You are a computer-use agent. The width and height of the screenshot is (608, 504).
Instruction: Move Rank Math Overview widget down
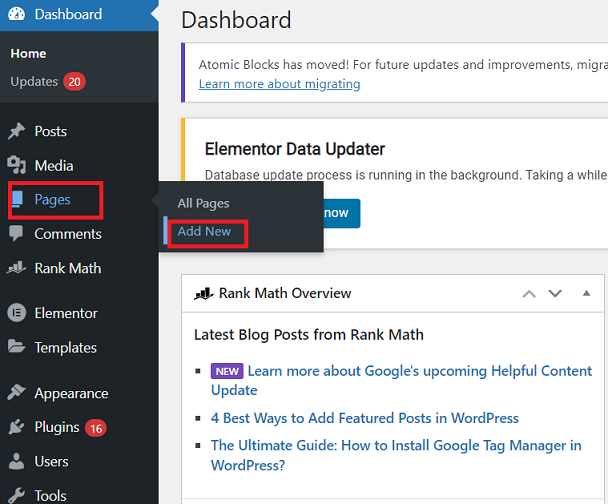[x=555, y=293]
